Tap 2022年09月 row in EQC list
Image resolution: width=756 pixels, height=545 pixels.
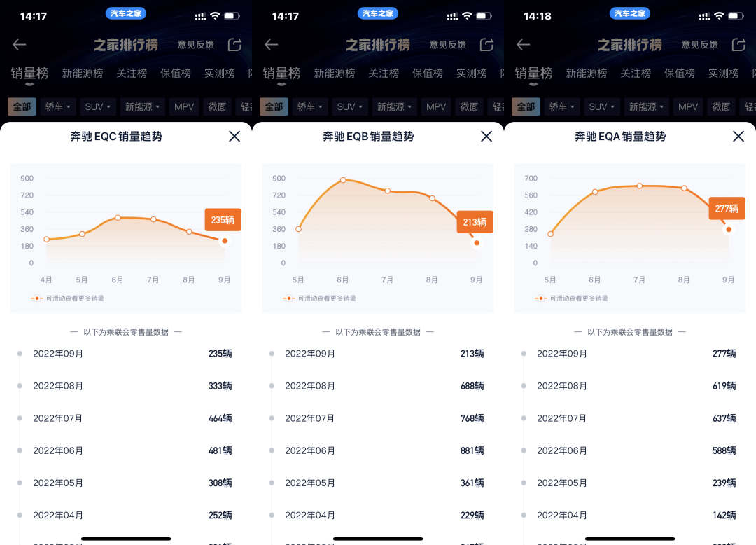pos(126,354)
